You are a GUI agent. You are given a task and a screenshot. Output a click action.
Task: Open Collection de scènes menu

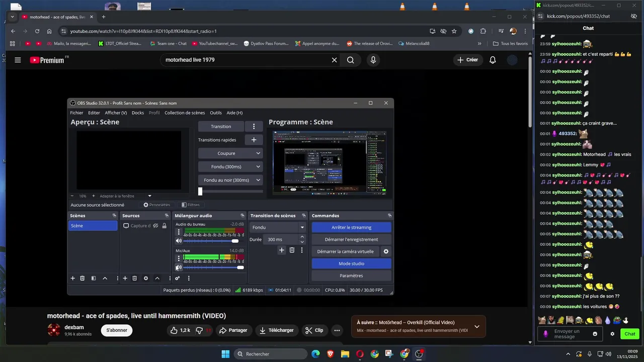[185, 113]
